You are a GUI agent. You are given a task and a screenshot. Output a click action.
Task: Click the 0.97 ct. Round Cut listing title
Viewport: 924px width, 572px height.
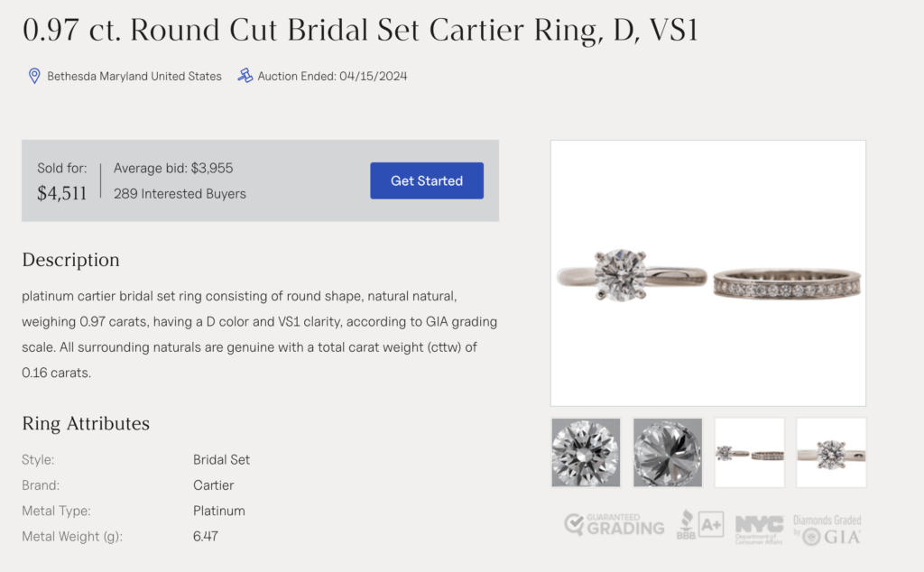tap(360, 30)
